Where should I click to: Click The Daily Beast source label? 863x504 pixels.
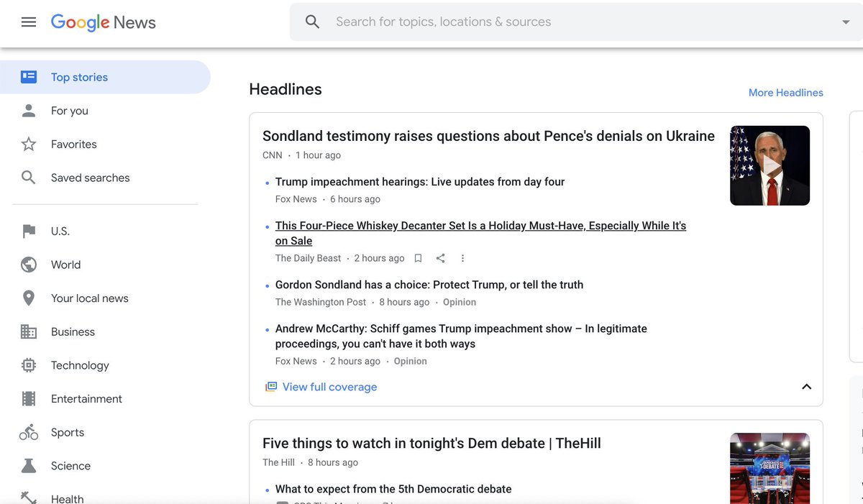click(308, 258)
